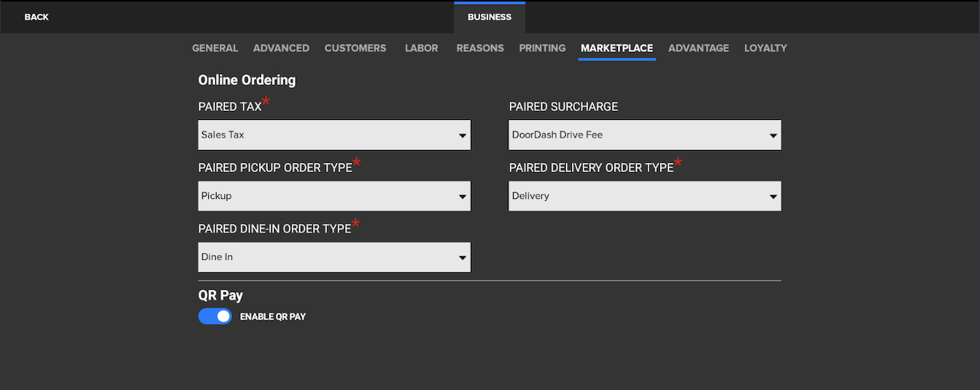The height and width of the screenshot is (390, 980).
Task: Click the BACK button
Action: tap(36, 17)
